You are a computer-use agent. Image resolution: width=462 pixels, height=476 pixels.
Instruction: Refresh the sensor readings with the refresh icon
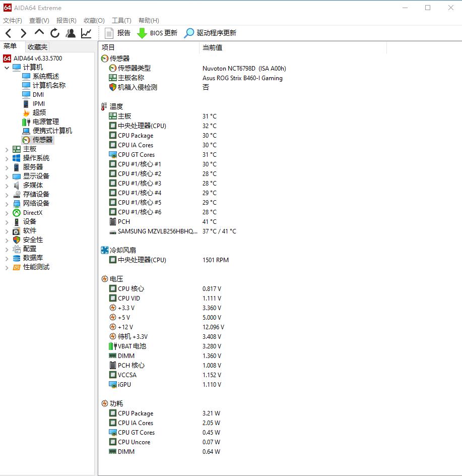click(x=55, y=33)
